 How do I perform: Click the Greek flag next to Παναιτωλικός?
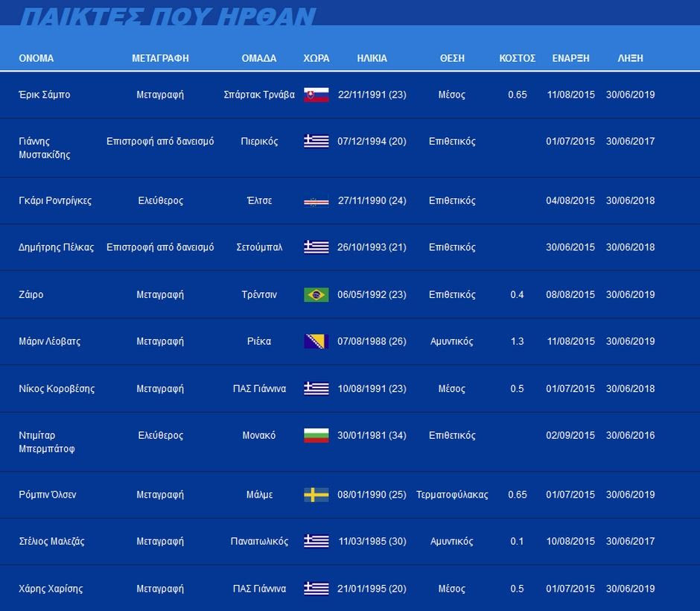pyautogui.click(x=316, y=541)
